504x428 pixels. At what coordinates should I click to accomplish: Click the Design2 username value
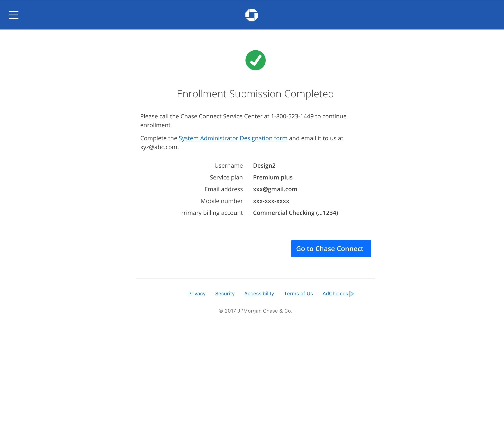click(x=264, y=166)
